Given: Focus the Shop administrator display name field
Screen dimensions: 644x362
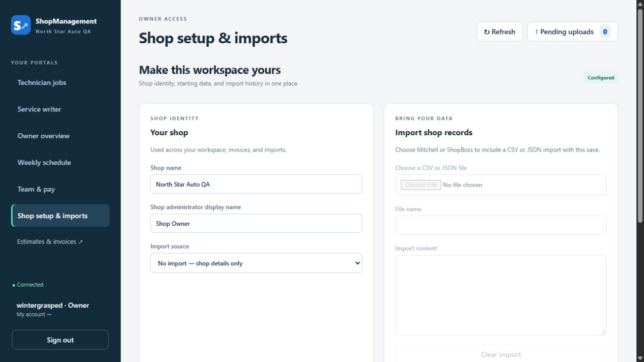Looking at the screenshot, I should tap(256, 223).
